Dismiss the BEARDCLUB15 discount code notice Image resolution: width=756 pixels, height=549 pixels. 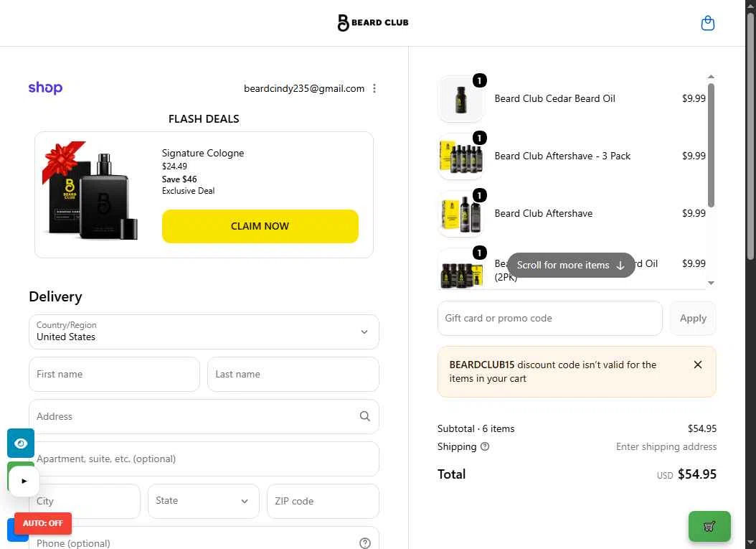tap(698, 365)
